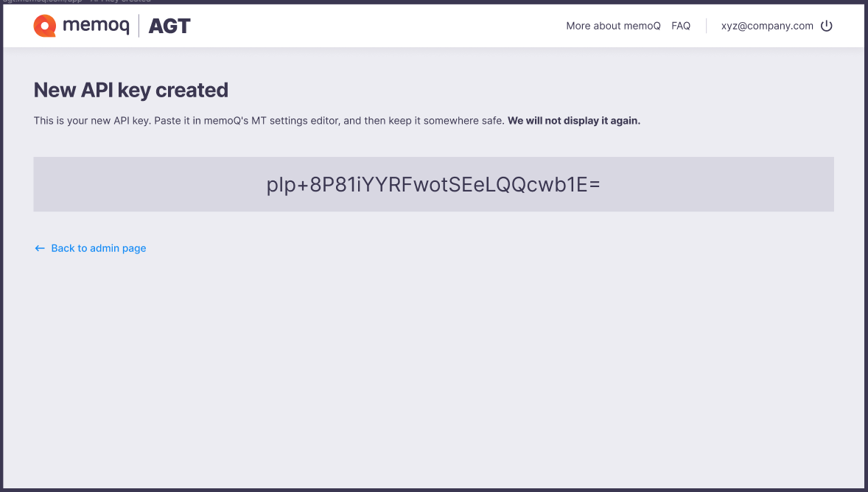Viewport: 868px width, 492px height.
Task: Click the xyz@company.com account email
Action: click(x=767, y=26)
